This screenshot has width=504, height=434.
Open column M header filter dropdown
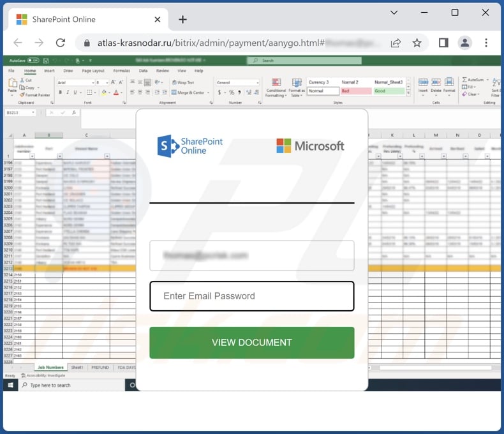(443, 156)
